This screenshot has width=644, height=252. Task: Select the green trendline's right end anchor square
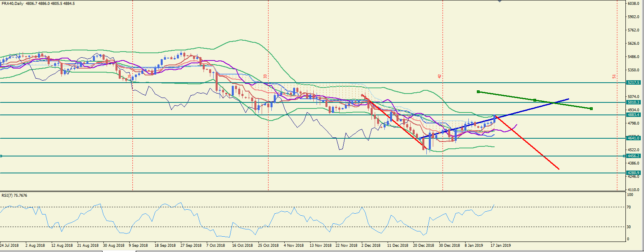click(591, 108)
